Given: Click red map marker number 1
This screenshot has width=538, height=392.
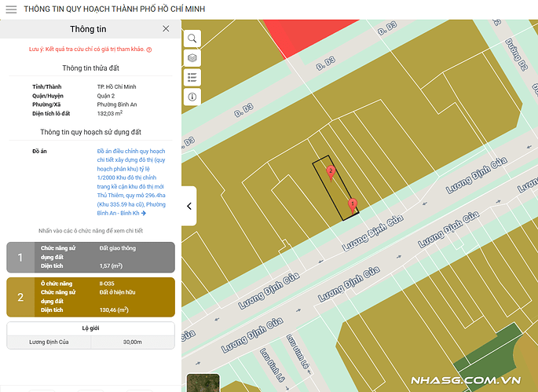Looking at the screenshot, I should pyautogui.click(x=353, y=203).
